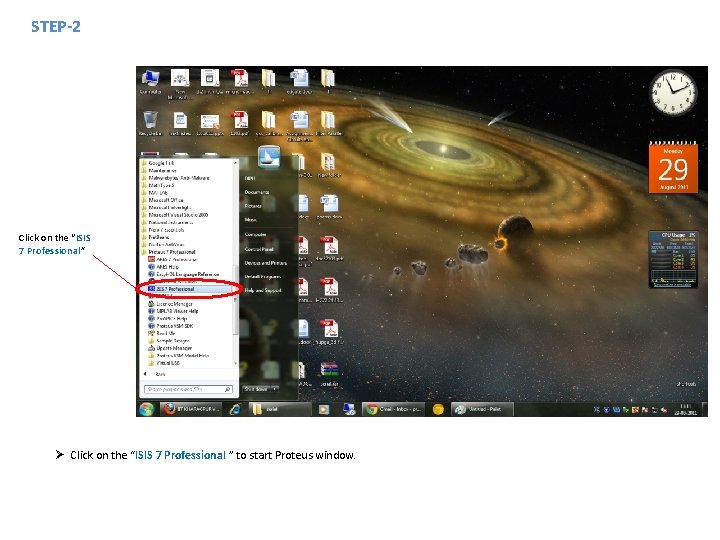Screen dimensions: 720x540
Task: Open Control Panel from Start menu
Action: [x=259, y=249]
